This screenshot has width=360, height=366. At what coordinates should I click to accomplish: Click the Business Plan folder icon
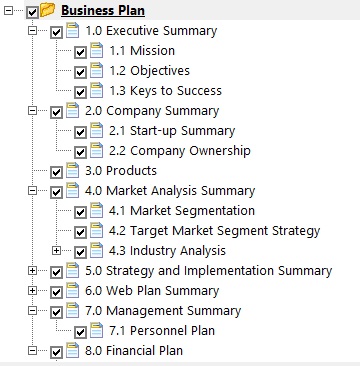tap(48, 10)
